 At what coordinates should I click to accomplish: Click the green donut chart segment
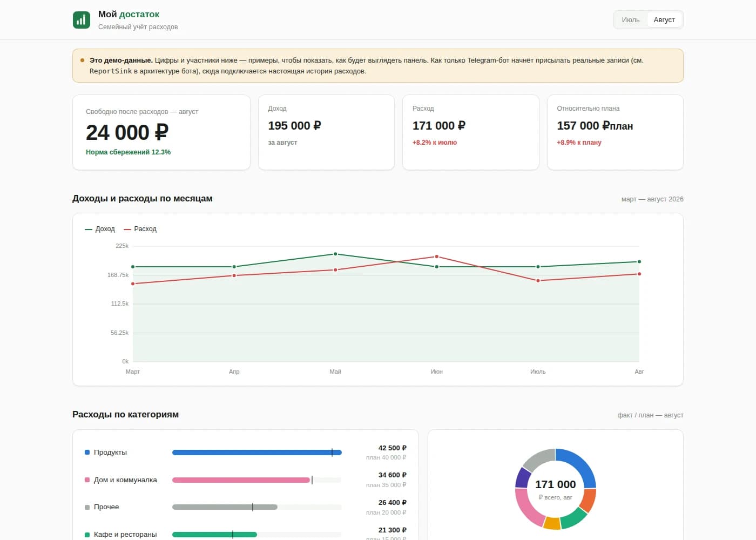pyautogui.click(x=573, y=519)
